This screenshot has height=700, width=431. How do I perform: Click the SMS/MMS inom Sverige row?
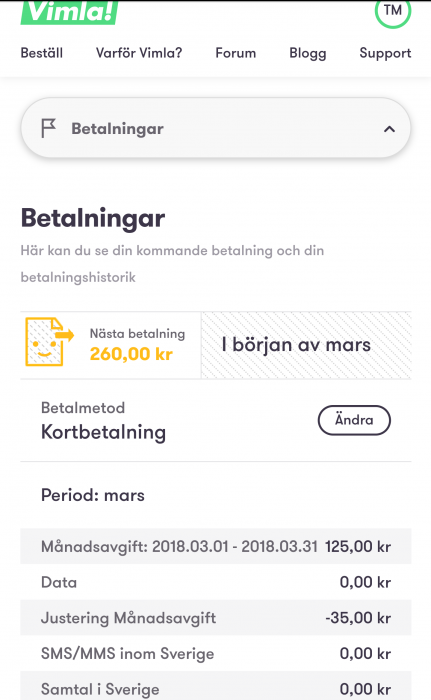(216, 653)
